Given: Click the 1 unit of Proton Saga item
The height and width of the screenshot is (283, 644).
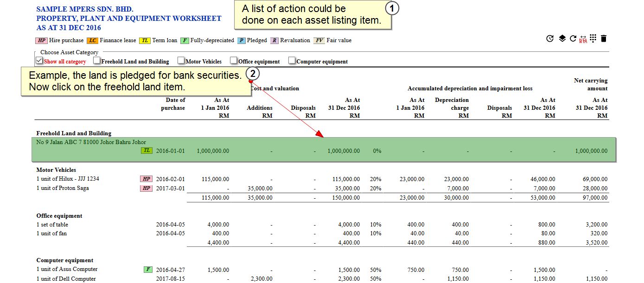Looking at the screenshot, I should [63, 189].
